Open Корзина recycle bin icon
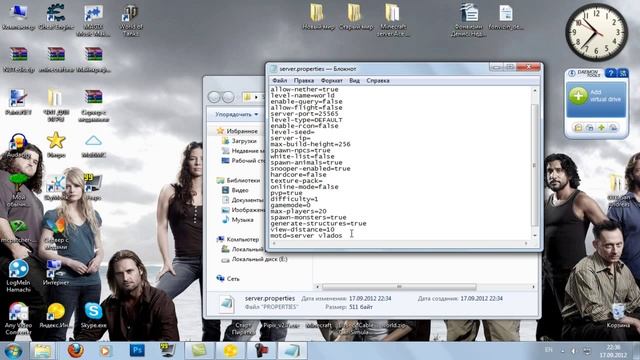The image size is (640, 360). [618, 315]
